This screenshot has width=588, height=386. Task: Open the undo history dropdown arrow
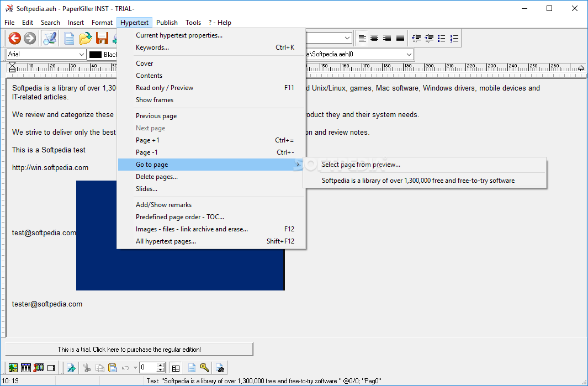tap(135, 368)
